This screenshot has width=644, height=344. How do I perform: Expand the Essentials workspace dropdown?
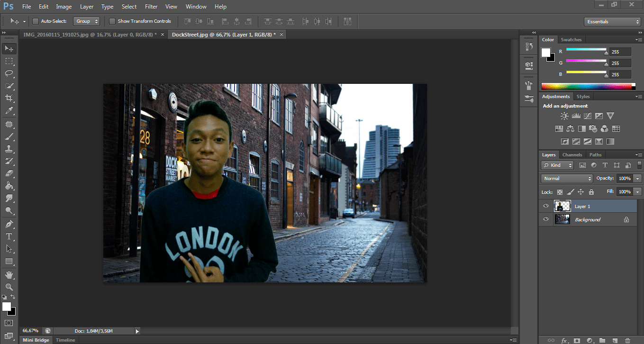[x=613, y=22]
